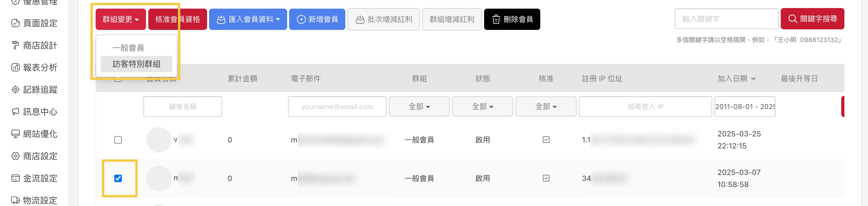
Task: Open the 匯入會員資料 dropdown button
Action: (248, 20)
